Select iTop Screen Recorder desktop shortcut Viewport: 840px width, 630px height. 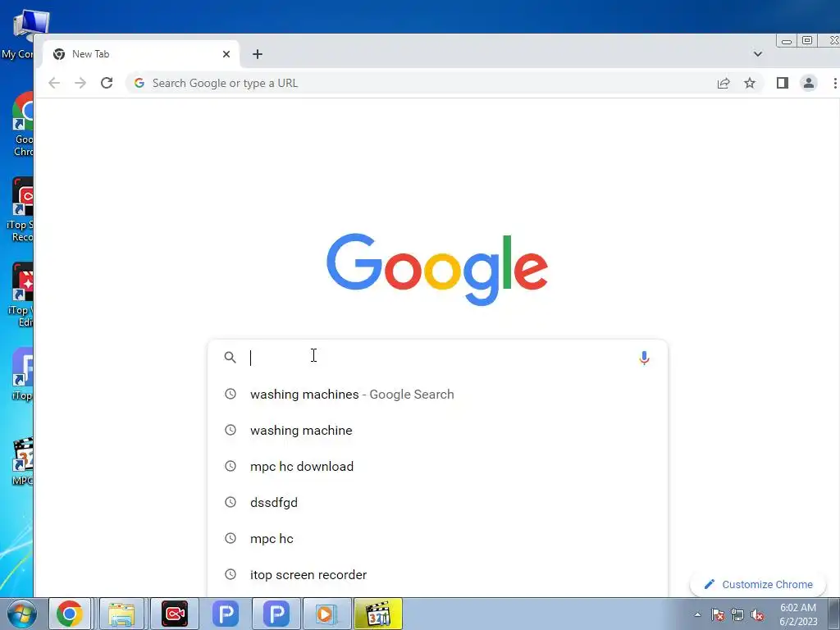(x=21, y=210)
